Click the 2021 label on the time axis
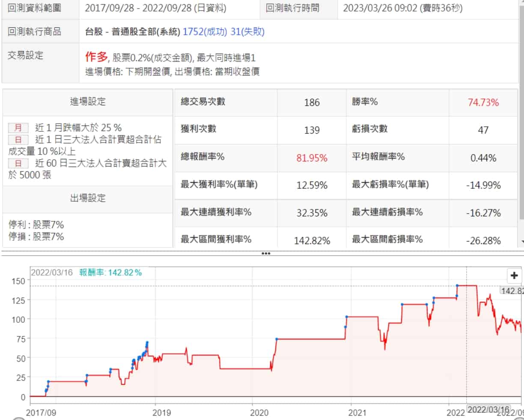Screen dimensions: 524x420 point(357,412)
